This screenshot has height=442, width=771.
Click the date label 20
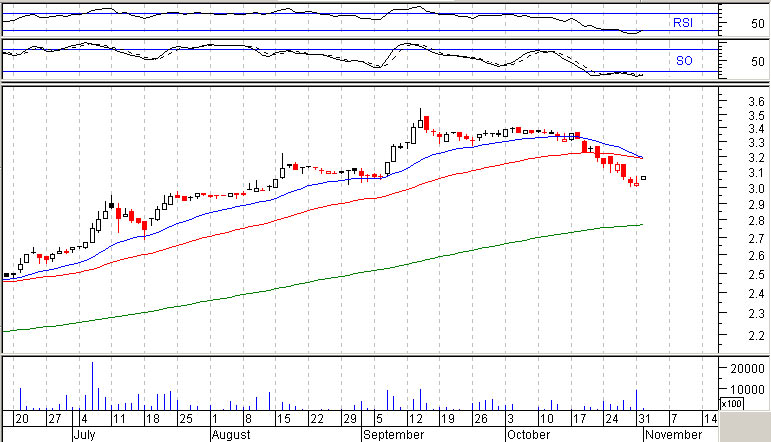[22, 419]
